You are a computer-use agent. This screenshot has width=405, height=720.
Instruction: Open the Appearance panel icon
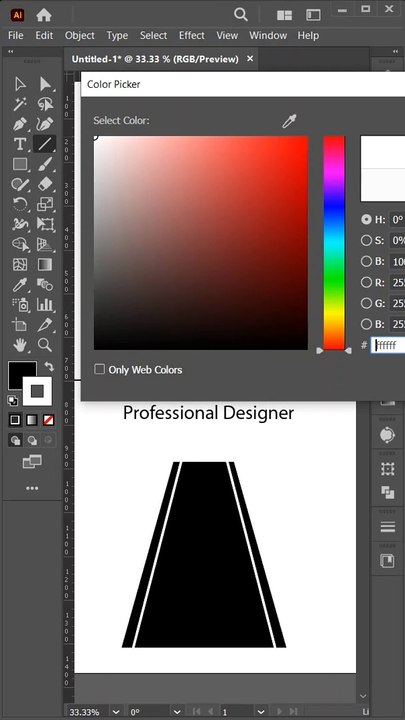click(388, 434)
